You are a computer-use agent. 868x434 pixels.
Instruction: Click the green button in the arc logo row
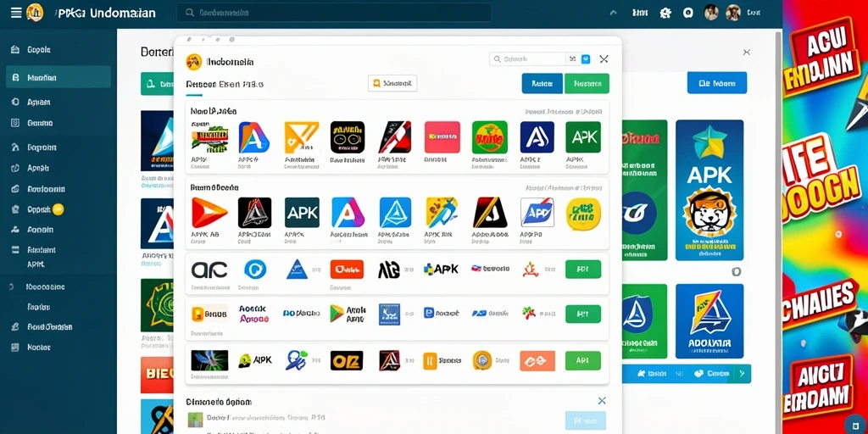583,270
